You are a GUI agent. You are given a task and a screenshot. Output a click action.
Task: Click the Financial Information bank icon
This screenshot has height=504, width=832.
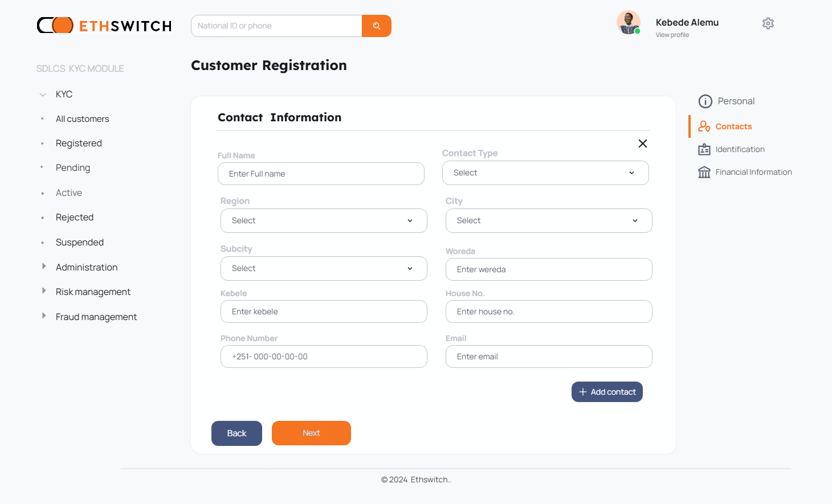point(704,172)
